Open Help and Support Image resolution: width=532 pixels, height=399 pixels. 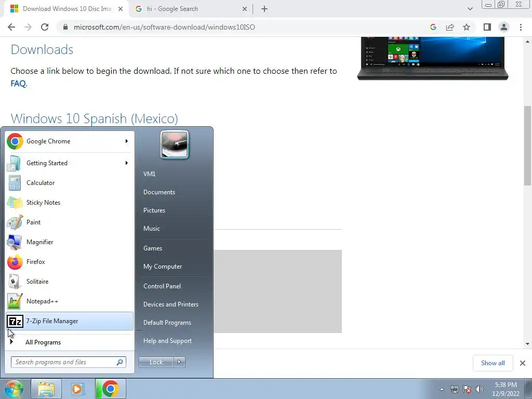[x=167, y=341]
